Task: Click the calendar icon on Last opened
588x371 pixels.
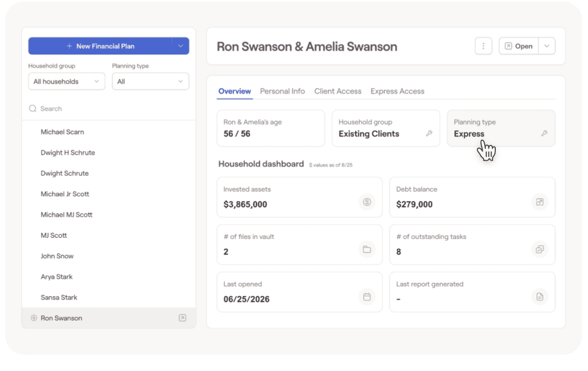Action: [x=367, y=297]
